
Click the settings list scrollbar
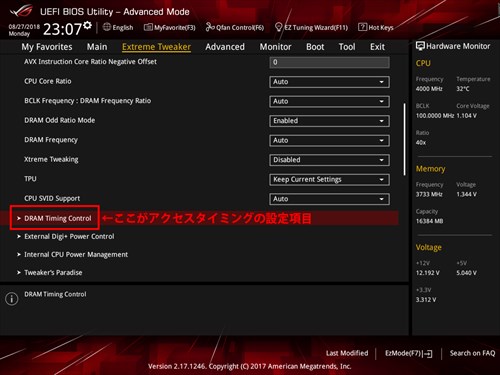click(405, 139)
